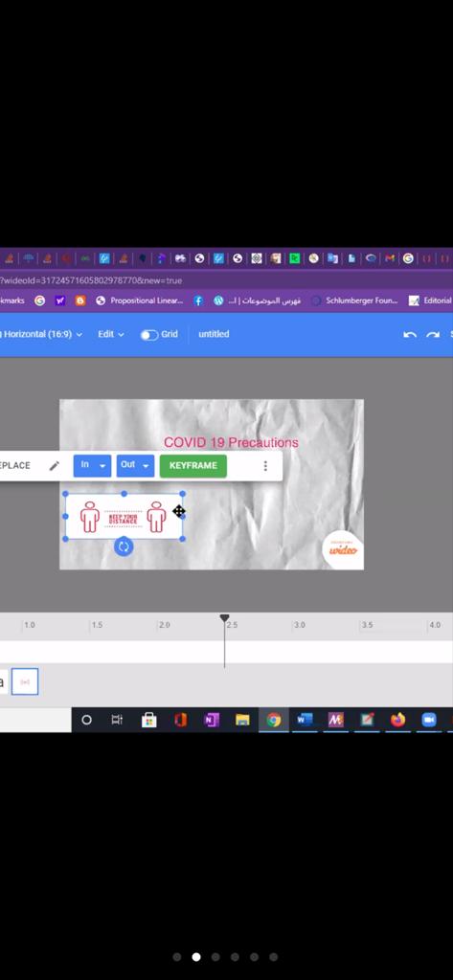Image resolution: width=453 pixels, height=980 pixels.
Task: Select the element thumbnail in timeline
Action: (25, 681)
